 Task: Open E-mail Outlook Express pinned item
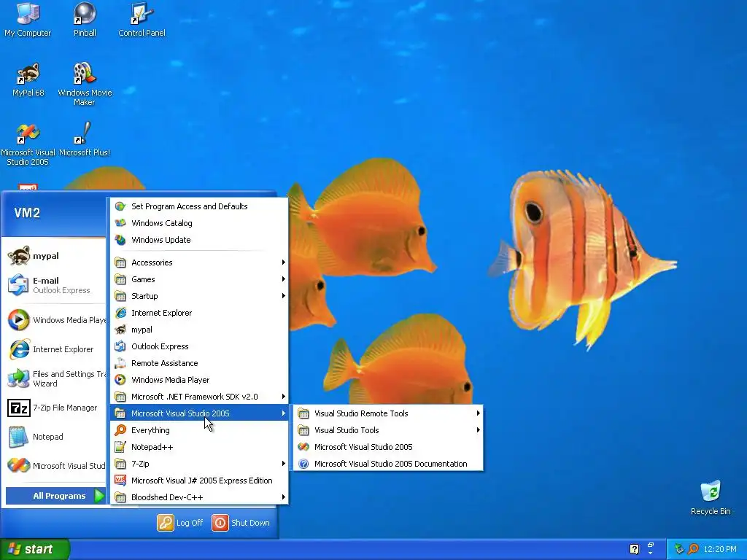click(x=55, y=285)
